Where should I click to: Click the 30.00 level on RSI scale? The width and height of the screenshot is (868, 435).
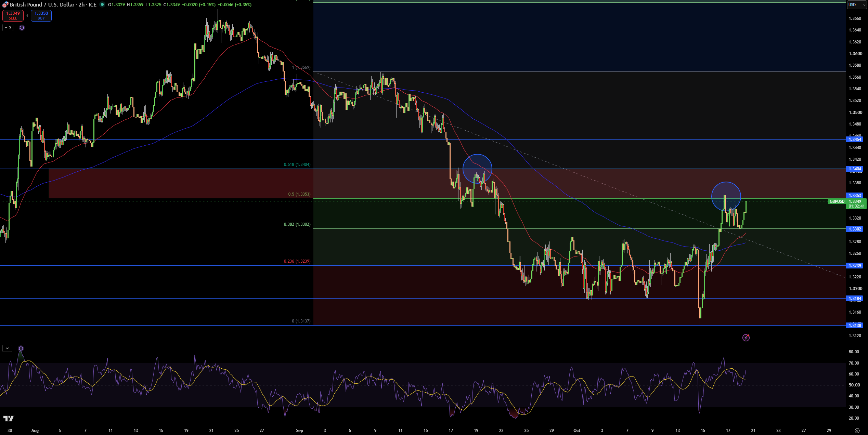pyautogui.click(x=854, y=407)
